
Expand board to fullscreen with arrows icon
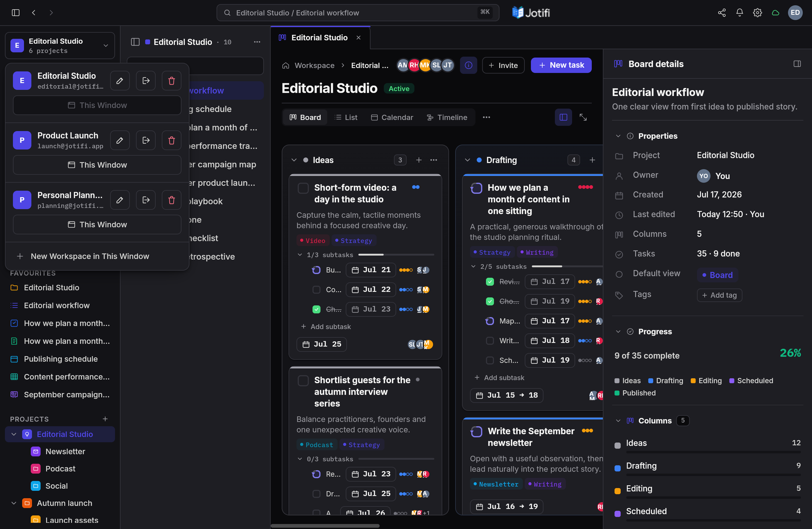click(583, 117)
